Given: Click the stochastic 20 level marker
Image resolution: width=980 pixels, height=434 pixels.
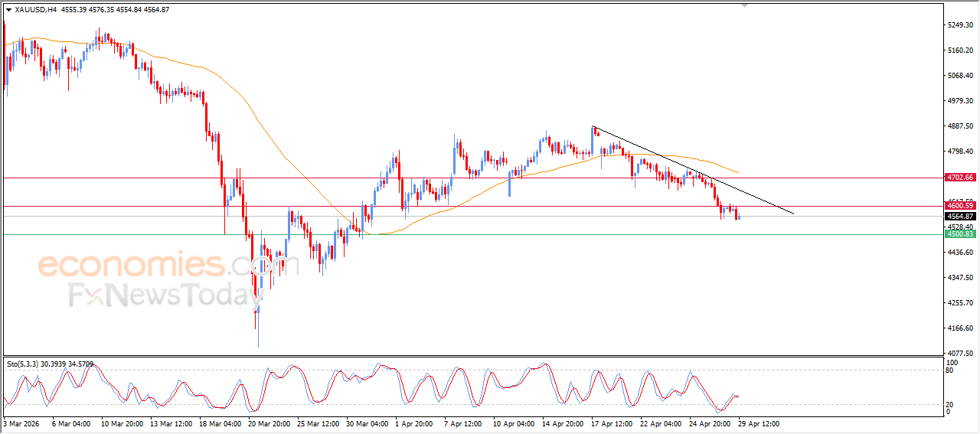Looking at the screenshot, I should click(950, 404).
